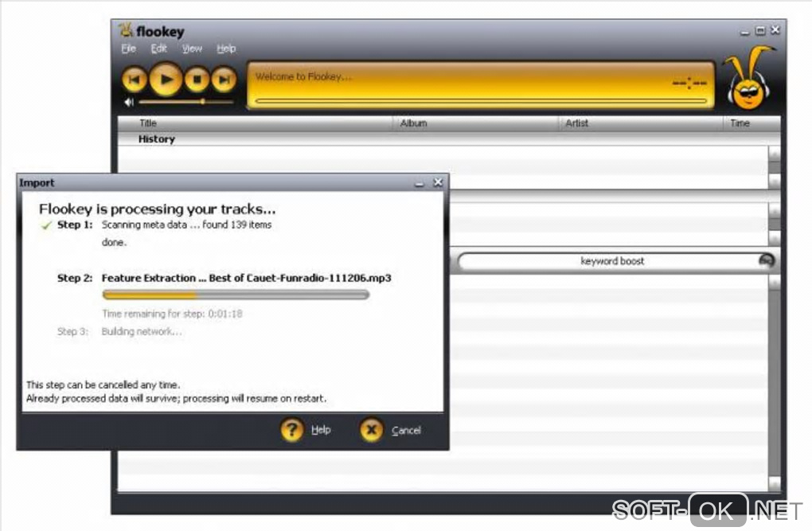
Task: Maximize the Flookey main window
Action: (760, 31)
